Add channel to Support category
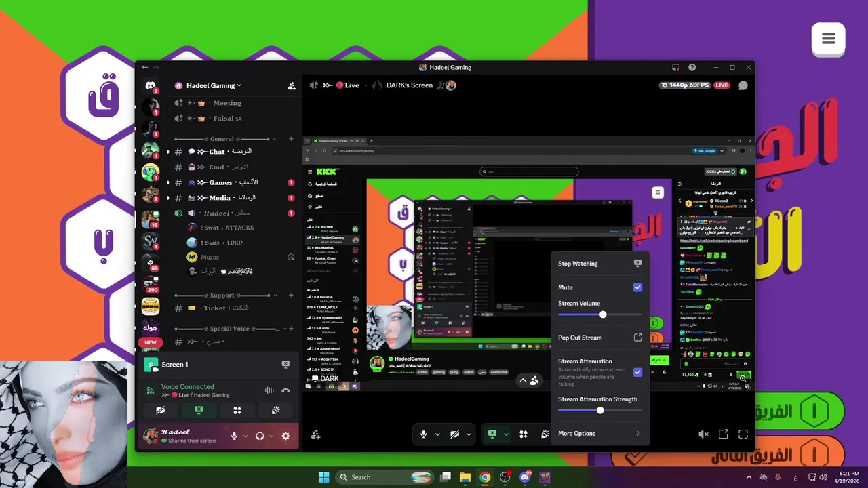This screenshot has height=488, width=868. 292,296
